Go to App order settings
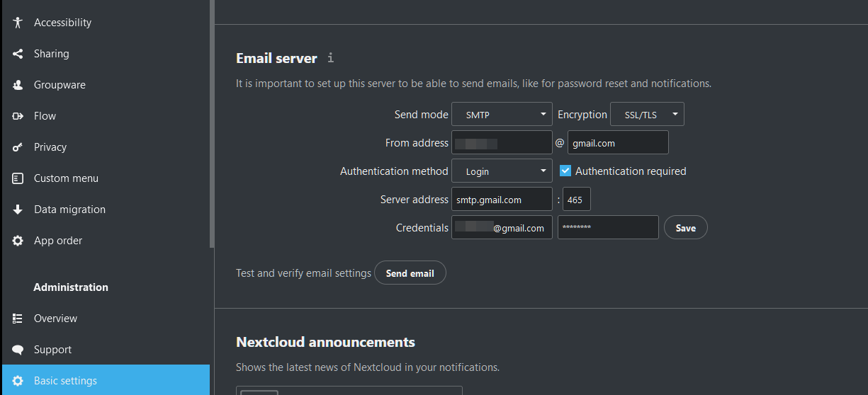The height and width of the screenshot is (395, 868). click(x=106, y=241)
